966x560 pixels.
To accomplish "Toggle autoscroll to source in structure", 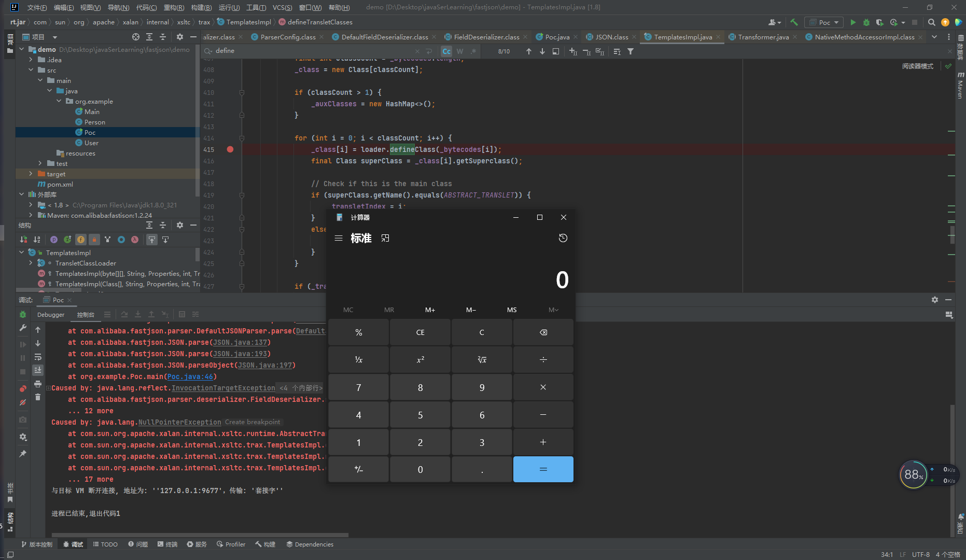I will [151, 240].
